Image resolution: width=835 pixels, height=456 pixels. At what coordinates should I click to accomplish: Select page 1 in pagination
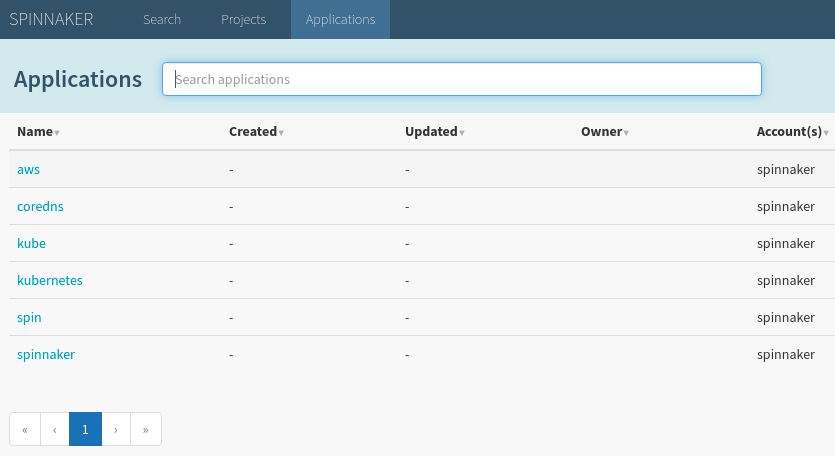(x=85, y=429)
